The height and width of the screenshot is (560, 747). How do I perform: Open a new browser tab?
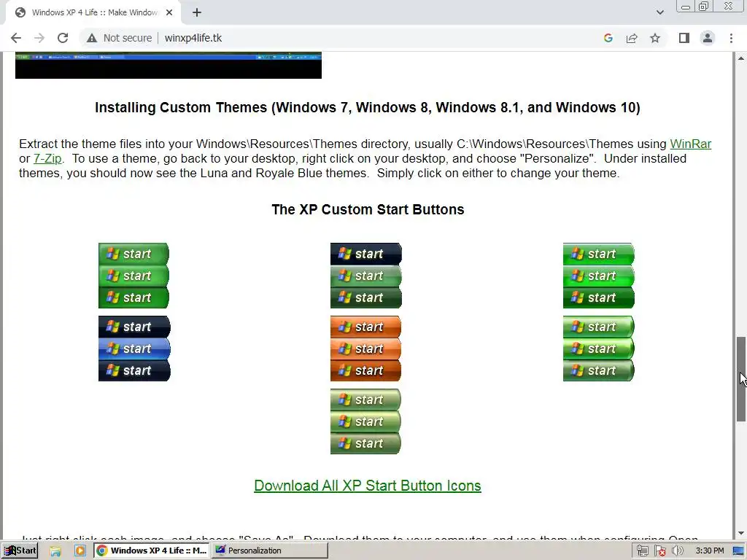click(x=197, y=12)
